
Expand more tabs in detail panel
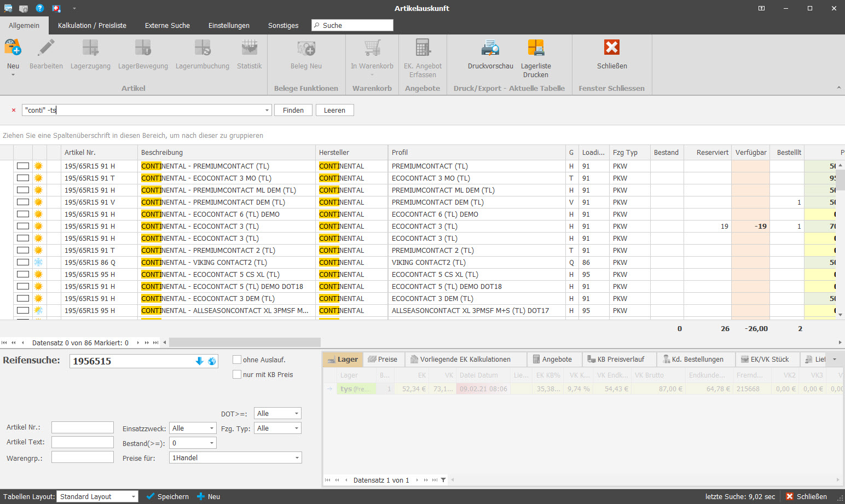(x=835, y=359)
